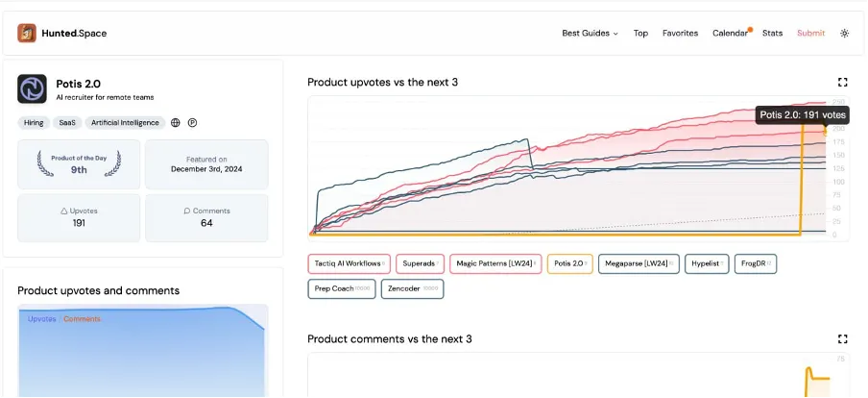
Task: Select the Artificial Intelligence tag
Action: (x=125, y=123)
